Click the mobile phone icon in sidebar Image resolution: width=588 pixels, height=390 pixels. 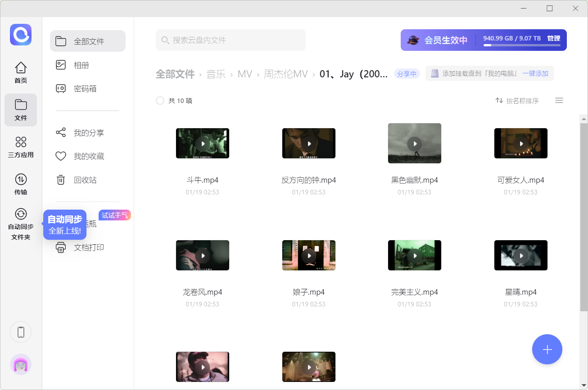tap(21, 332)
